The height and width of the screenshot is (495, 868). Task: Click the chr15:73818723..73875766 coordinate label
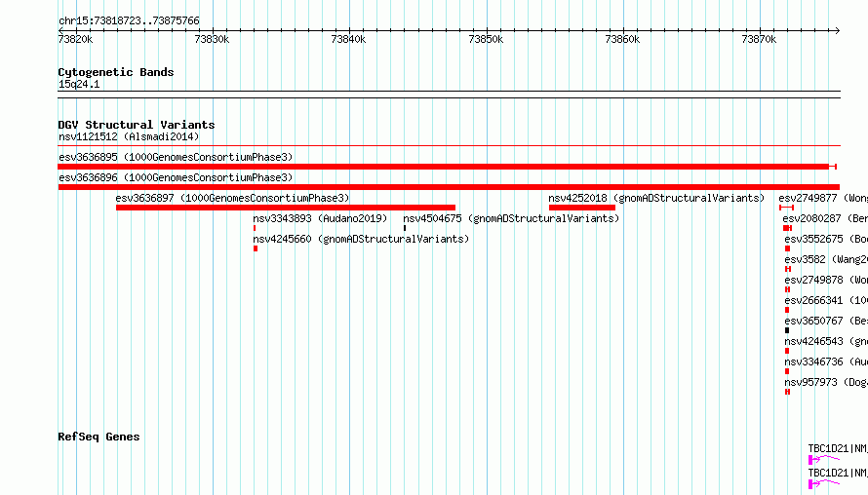click(129, 20)
